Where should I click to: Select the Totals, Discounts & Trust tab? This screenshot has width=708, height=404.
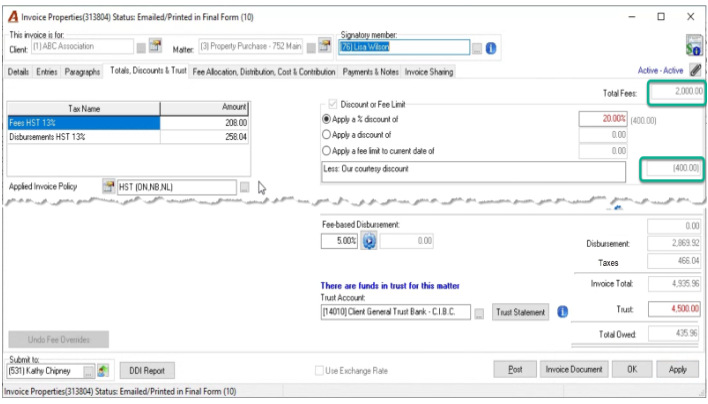click(148, 70)
